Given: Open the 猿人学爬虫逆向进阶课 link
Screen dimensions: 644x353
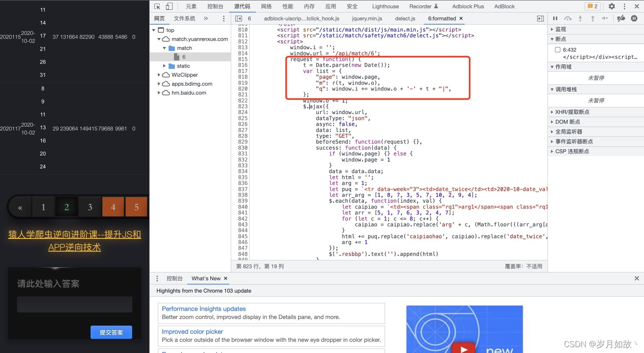Looking at the screenshot, I should click(x=75, y=241).
